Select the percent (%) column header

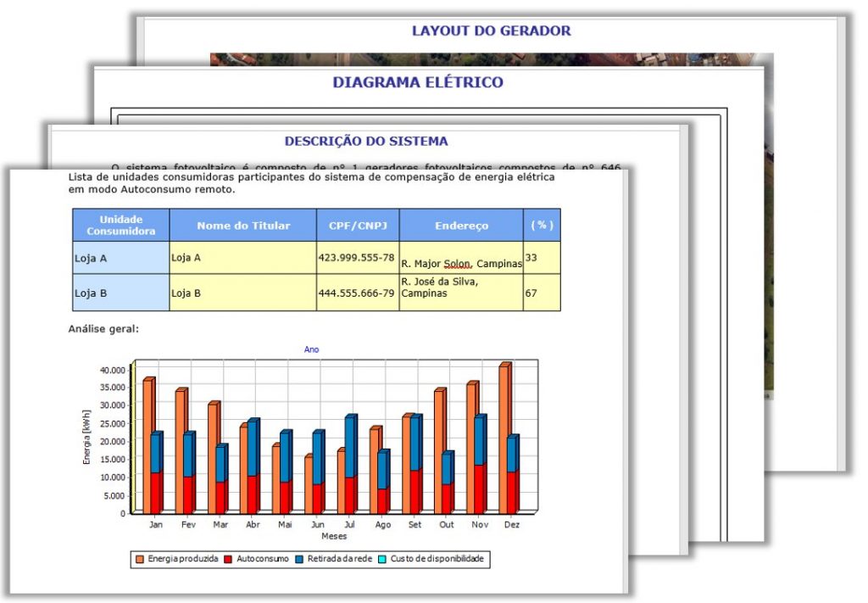(541, 226)
